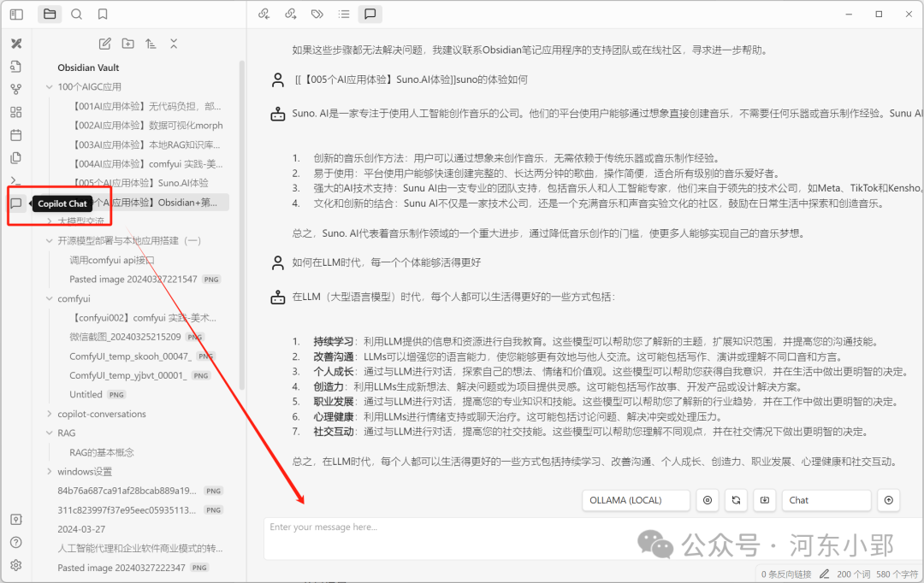The image size is (924, 583).
Task: Click the 0 条反向链接 backlinks status
Action: (785, 574)
